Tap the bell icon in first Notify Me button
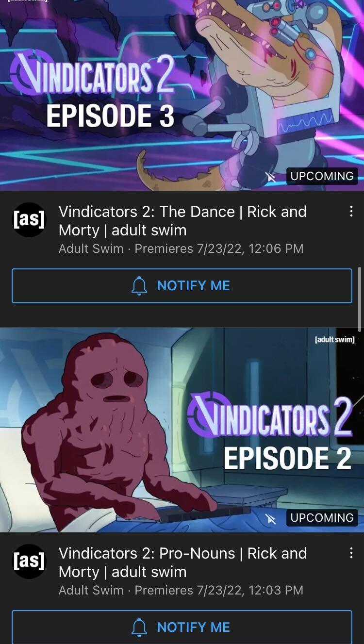 point(139,285)
